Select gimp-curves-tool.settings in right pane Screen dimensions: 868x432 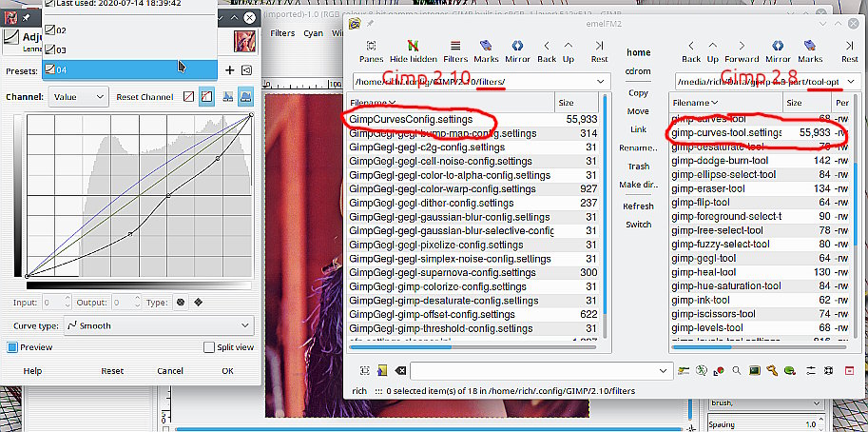pyautogui.click(x=726, y=133)
